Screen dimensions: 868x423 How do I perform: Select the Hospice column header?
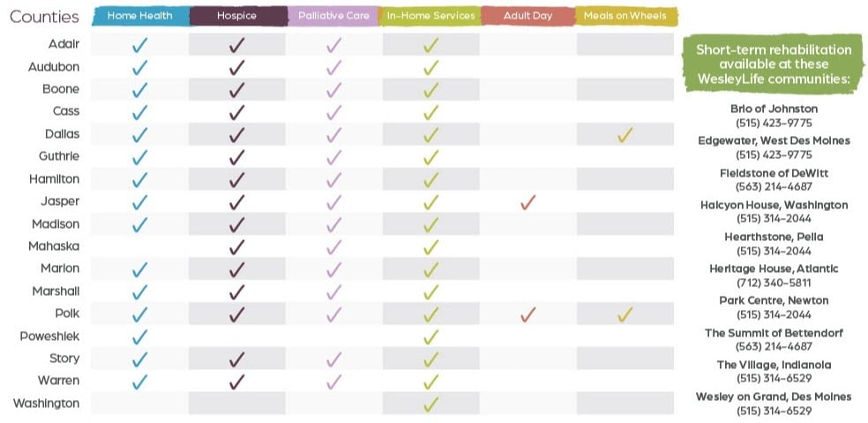[236, 16]
